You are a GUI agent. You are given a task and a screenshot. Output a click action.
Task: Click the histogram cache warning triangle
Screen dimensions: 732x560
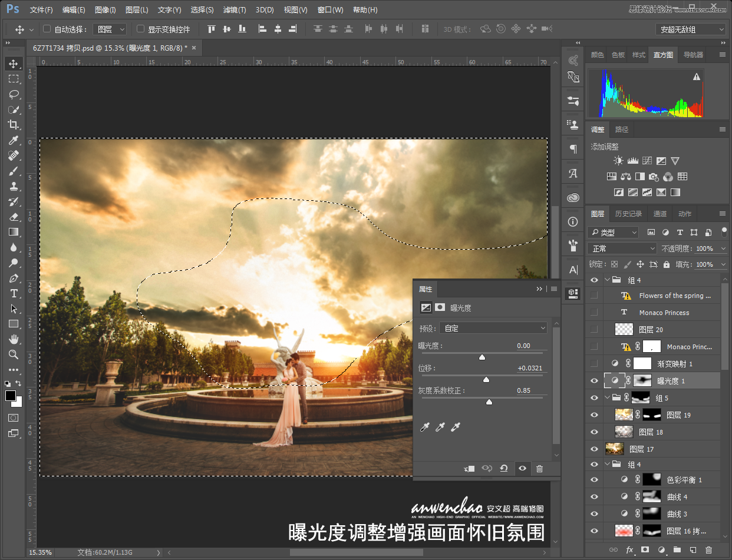[697, 77]
